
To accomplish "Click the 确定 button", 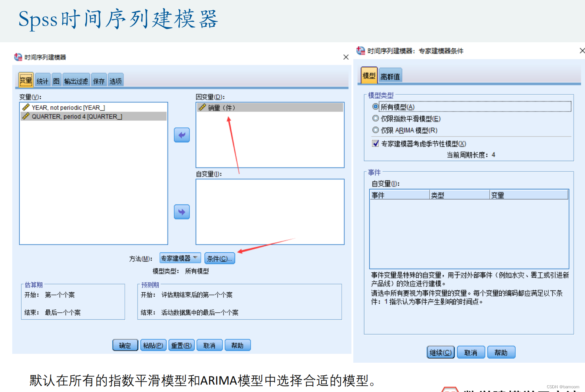I will 125,345.
